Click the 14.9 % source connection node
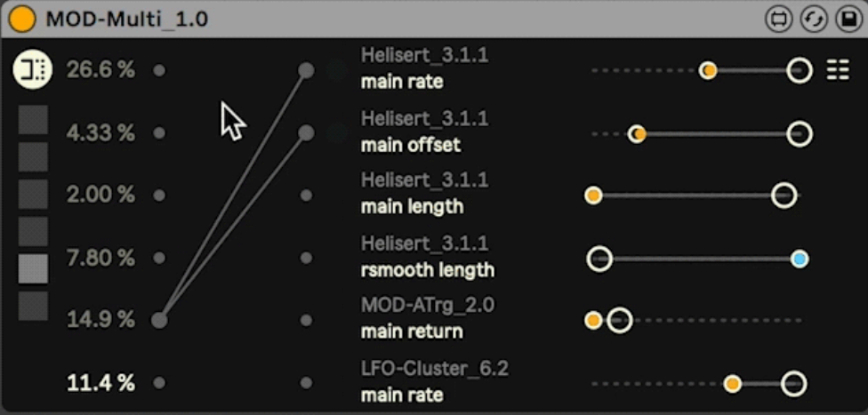The image size is (868, 415). click(159, 320)
